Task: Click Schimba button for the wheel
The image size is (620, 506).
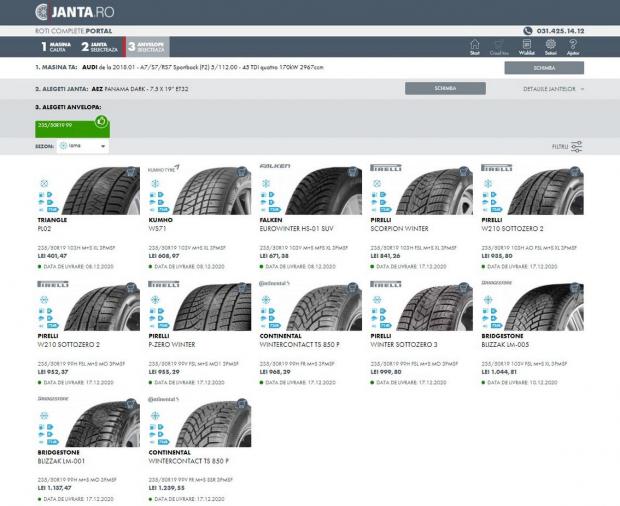Action: click(445, 88)
